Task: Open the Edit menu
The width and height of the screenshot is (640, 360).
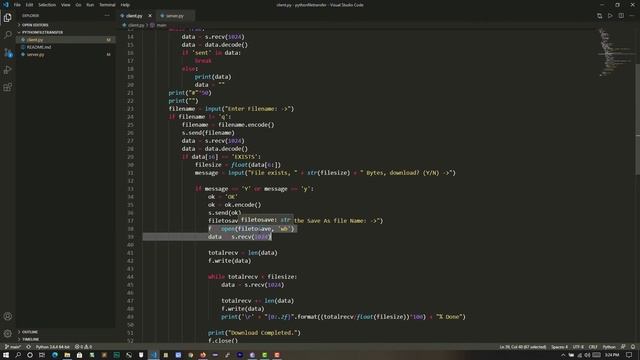Action: point(29,5)
